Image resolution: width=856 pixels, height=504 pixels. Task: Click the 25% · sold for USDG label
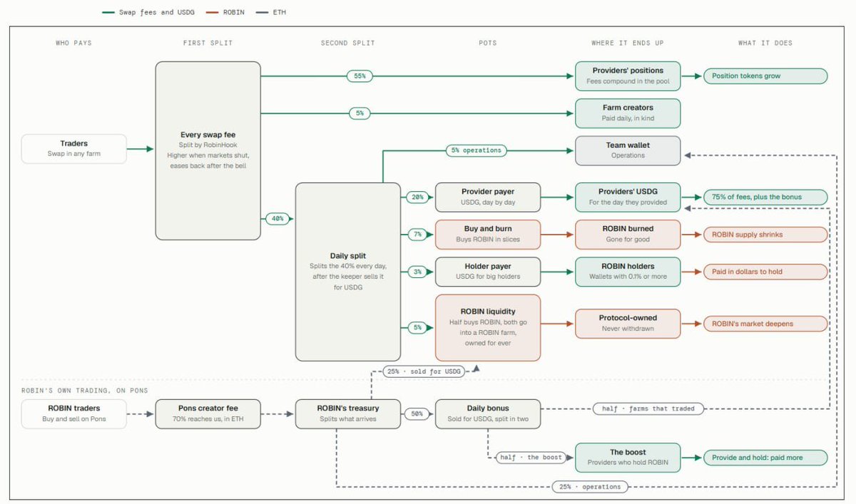[425, 371]
